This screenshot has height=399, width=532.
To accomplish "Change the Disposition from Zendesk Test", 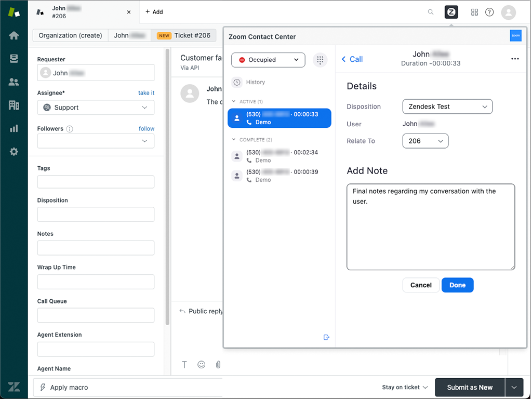I will 447,107.
